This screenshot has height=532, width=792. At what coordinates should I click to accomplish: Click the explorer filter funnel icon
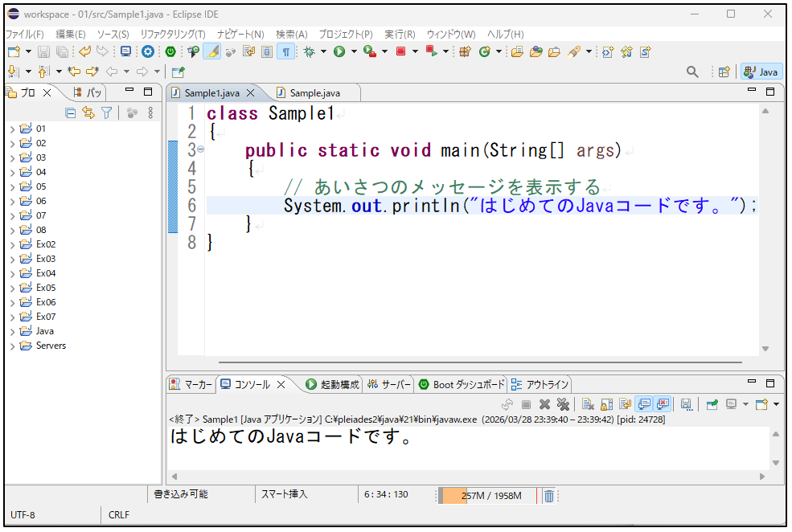(x=106, y=113)
